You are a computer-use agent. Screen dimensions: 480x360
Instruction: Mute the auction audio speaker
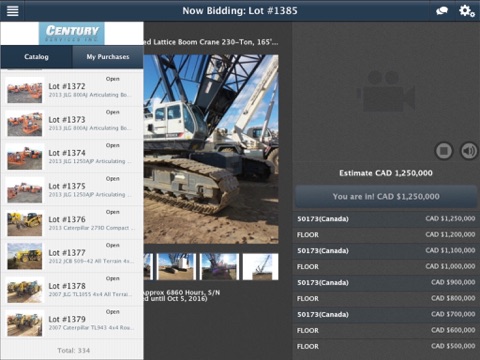coord(469,151)
